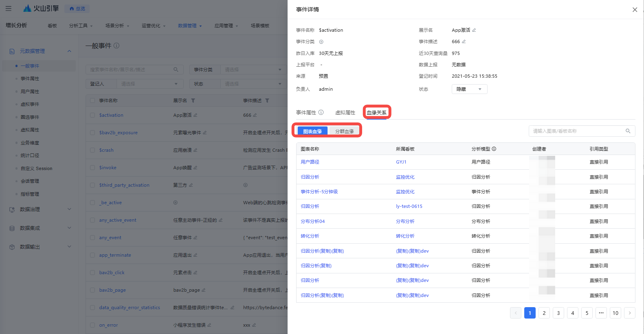Viewport: 644px width, 334px height.
Task: Go to next page arrow
Action: tap(630, 313)
